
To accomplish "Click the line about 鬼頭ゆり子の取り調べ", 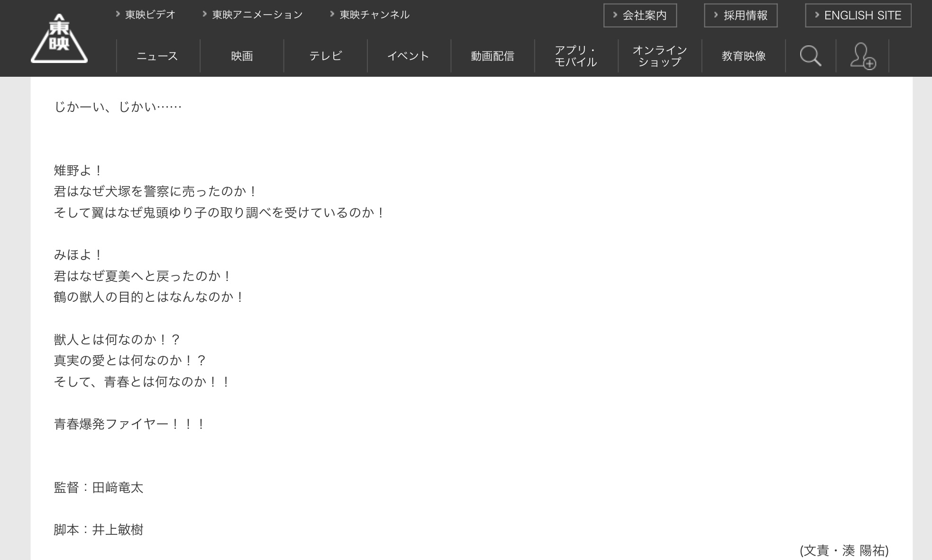I will (219, 213).
